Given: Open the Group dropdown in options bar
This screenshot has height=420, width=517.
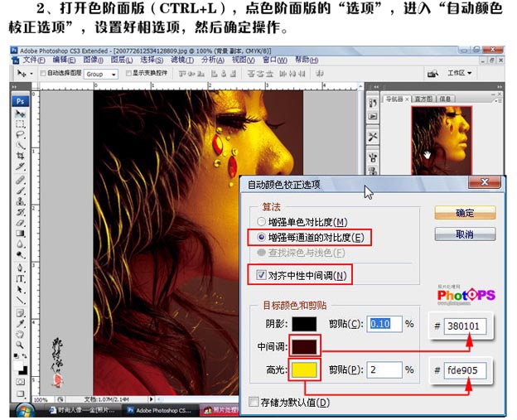Looking at the screenshot, I should pyautogui.click(x=101, y=75).
